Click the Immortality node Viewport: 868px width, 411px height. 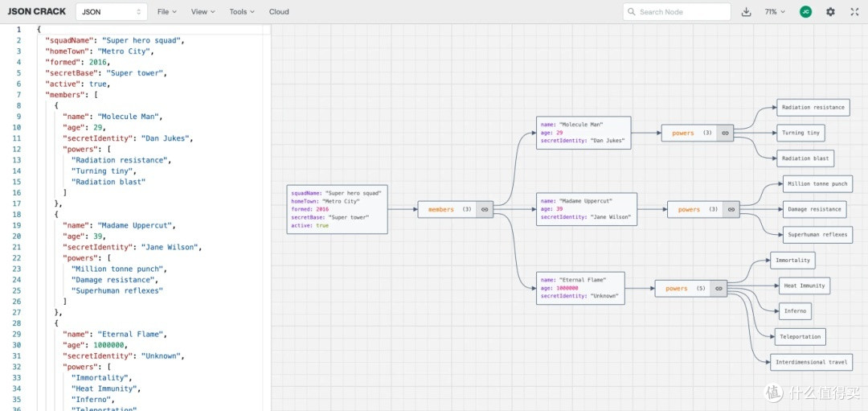tap(792, 261)
